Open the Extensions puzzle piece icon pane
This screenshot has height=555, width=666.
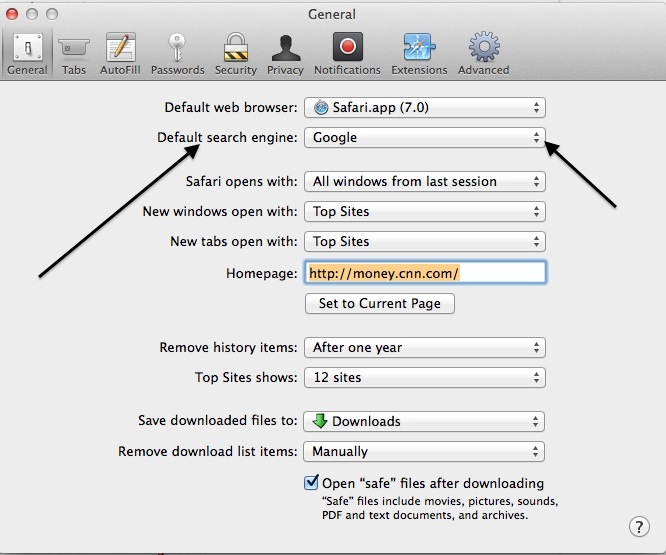pos(419,54)
